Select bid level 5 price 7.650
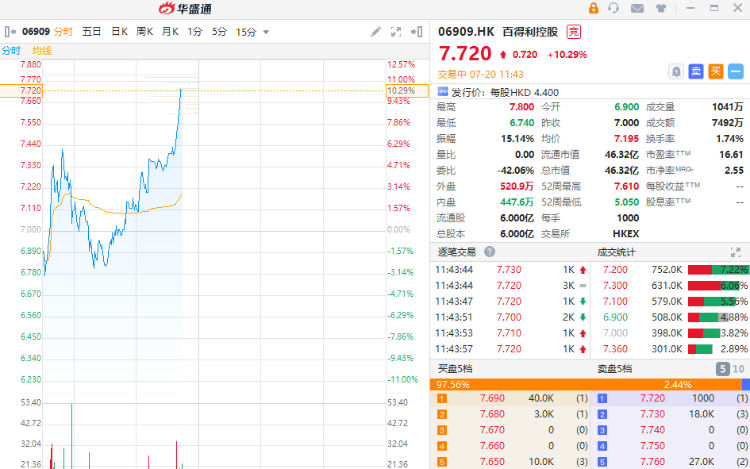The height and width of the screenshot is (469, 750). click(492, 461)
